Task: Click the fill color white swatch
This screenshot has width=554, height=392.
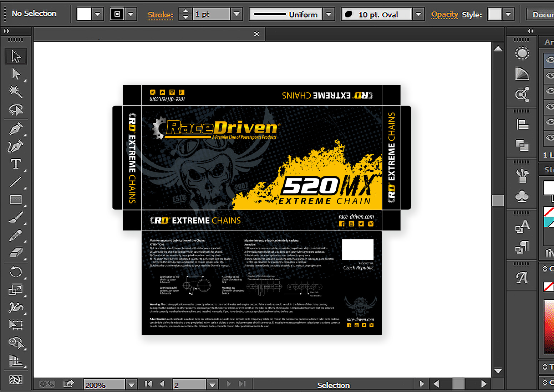Action: pos(84,14)
